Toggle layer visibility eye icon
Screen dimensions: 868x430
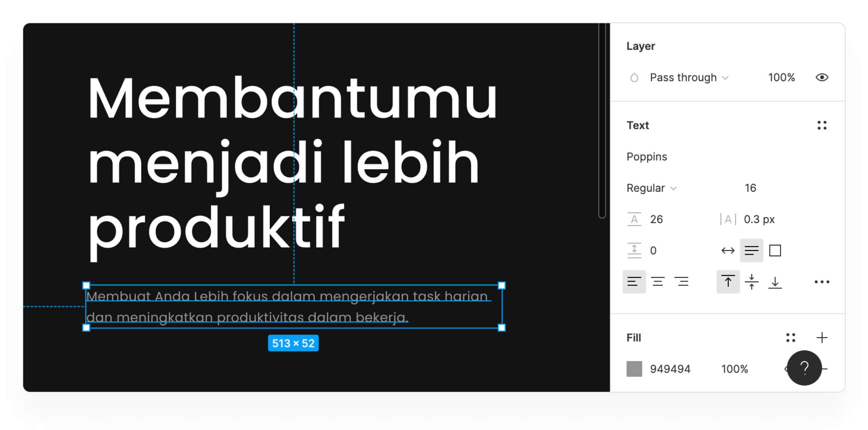click(x=822, y=78)
